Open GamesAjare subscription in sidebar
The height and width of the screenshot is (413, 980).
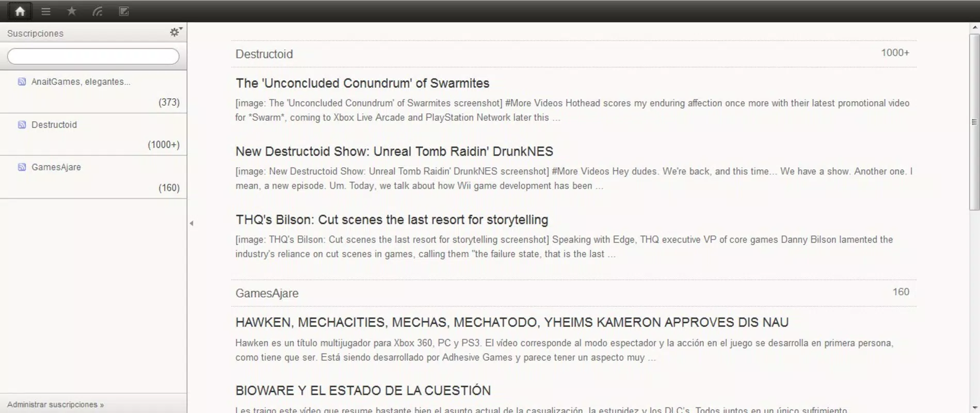tap(56, 167)
